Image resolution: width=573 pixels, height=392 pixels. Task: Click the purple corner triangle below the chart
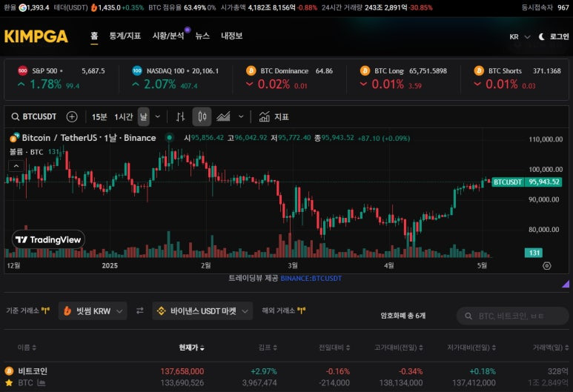tap(566, 284)
